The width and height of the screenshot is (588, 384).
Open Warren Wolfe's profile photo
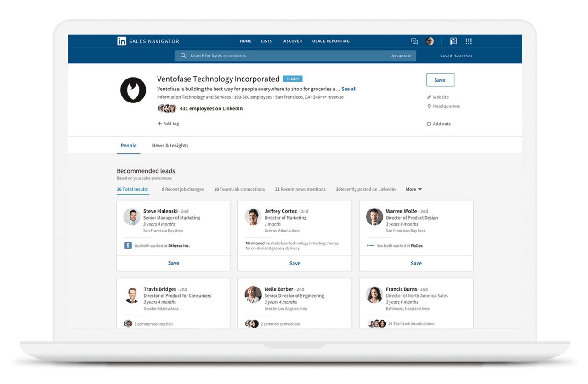point(374,217)
